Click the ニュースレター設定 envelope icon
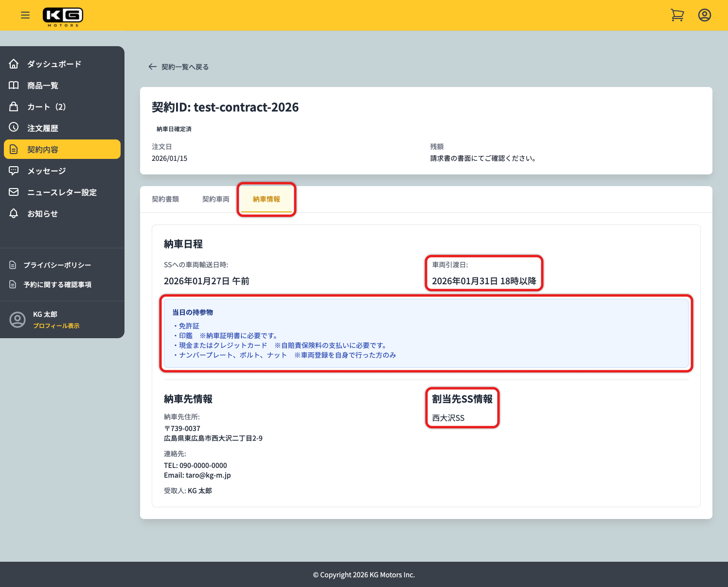728x587 pixels. 14,192
